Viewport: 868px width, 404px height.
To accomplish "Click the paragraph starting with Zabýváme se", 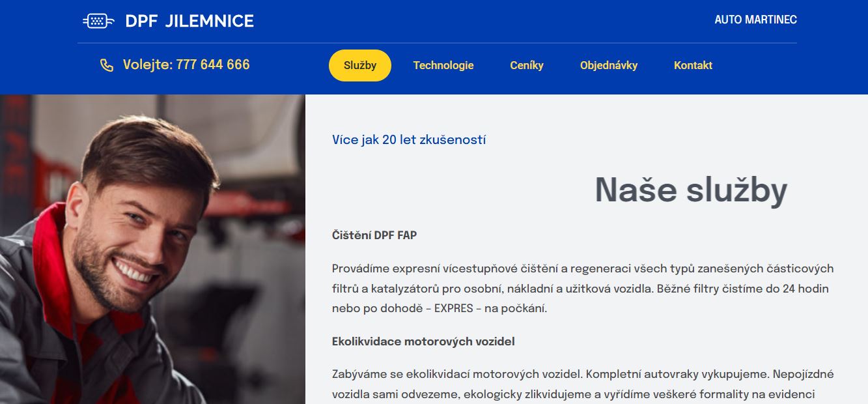I will tap(582, 384).
